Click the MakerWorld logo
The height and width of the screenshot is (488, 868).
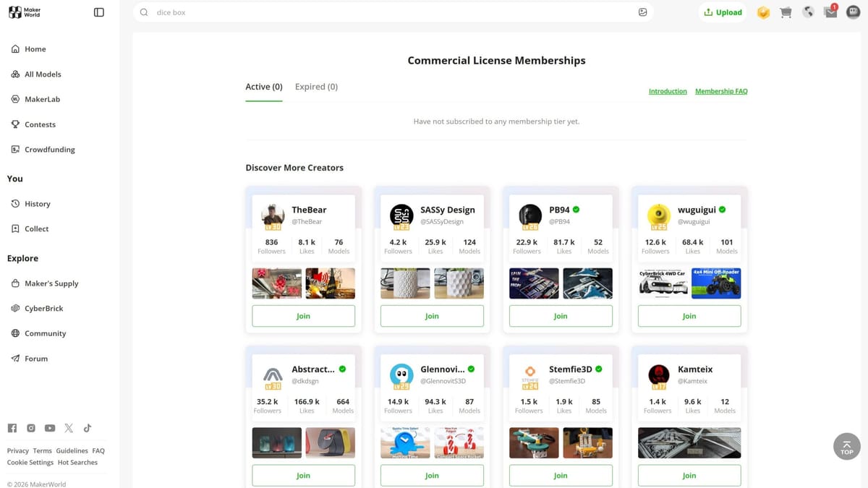(x=24, y=12)
